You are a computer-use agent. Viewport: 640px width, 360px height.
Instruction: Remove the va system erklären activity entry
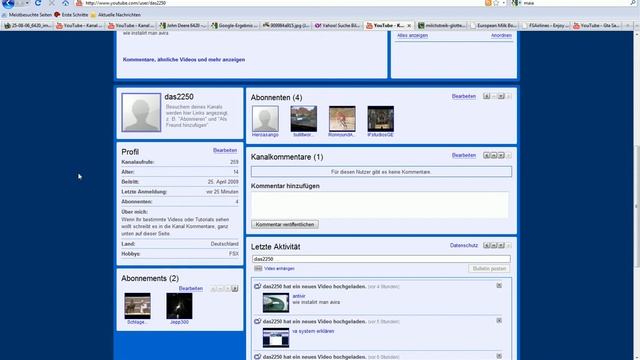point(499,320)
